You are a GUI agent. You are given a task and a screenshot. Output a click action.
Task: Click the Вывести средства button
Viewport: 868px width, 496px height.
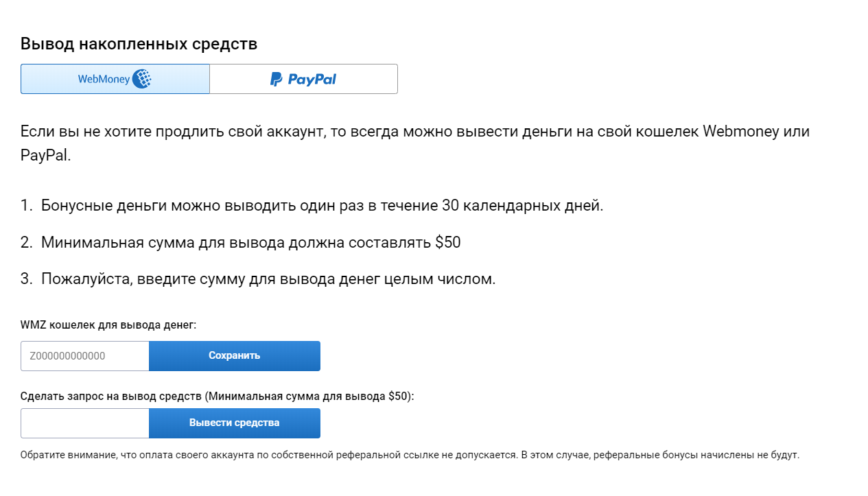click(235, 423)
